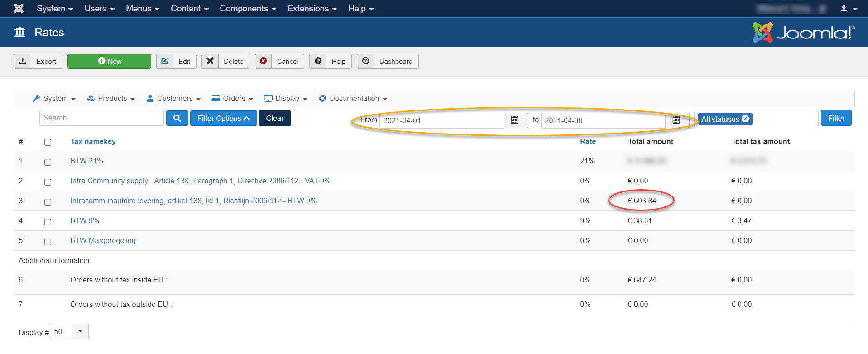Open the Products dropdown menu
This screenshot has width=868, height=354.
tap(111, 99)
